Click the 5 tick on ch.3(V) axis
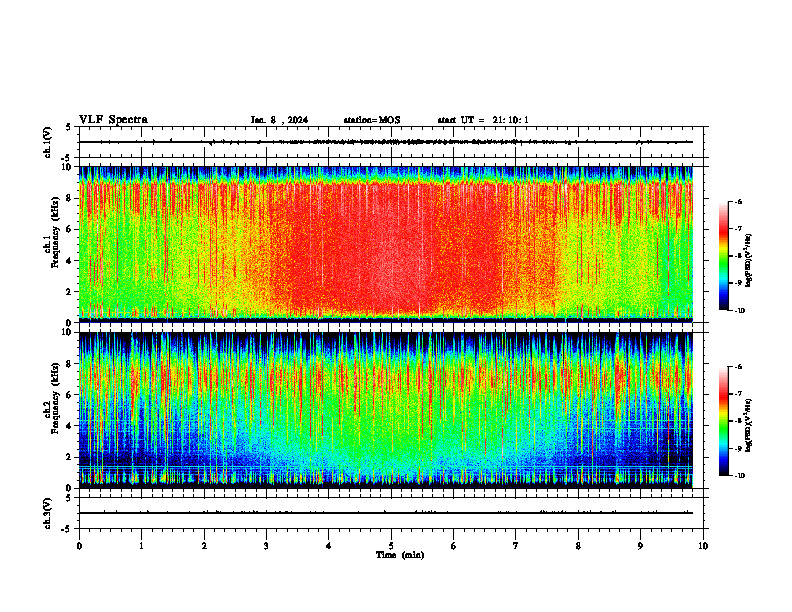The width and height of the screenshot is (792, 612). (68, 498)
